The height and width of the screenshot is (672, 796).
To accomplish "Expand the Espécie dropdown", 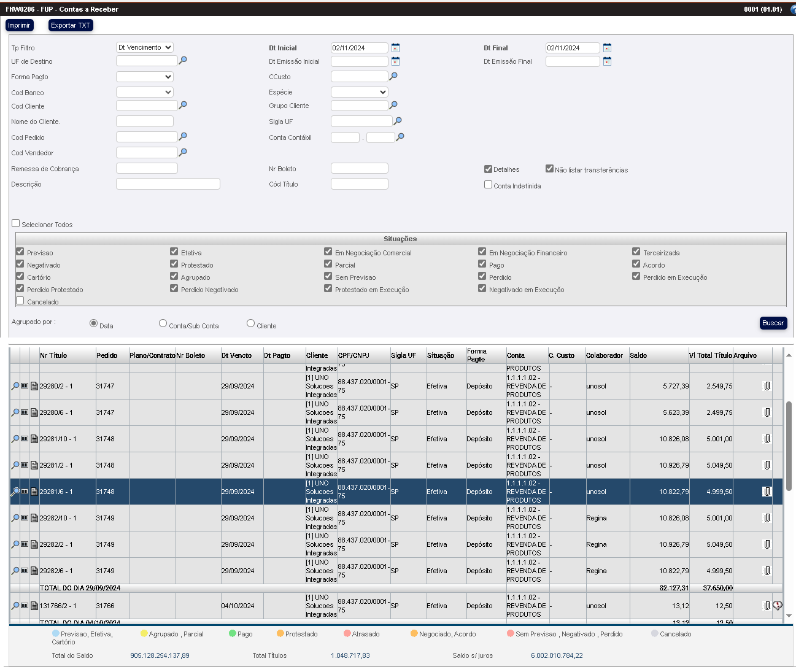I will click(x=359, y=92).
